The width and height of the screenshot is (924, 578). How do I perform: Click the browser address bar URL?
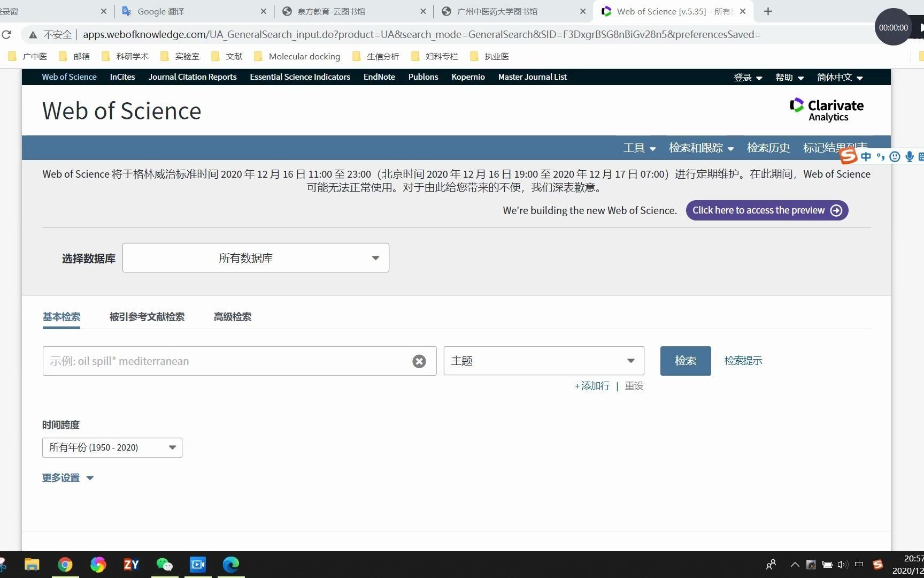pos(421,35)
